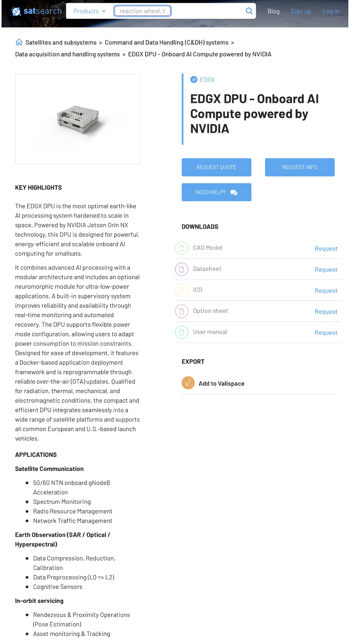Click the Need Help chat button
Screen dimensions: 364x644
pyautogui.click(x=216, y=192)
